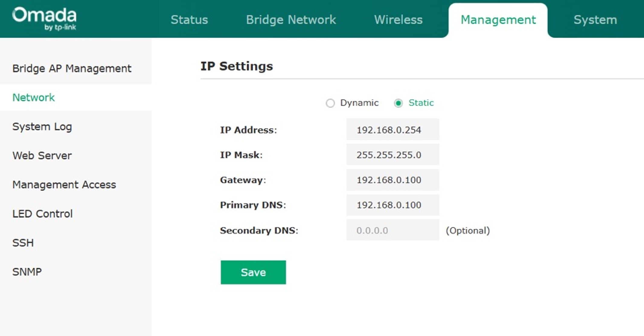
Task: Open Web Server settings
Action: 42,155
